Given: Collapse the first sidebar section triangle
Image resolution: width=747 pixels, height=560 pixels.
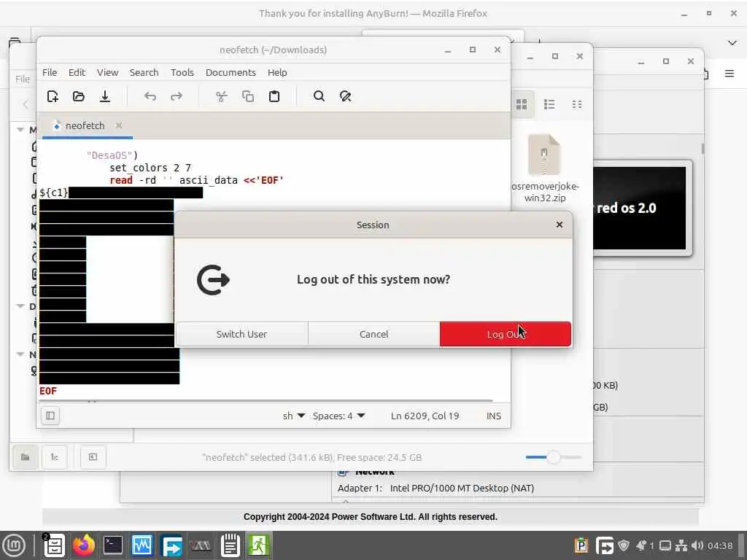Looking at the screenshot, I should 20,130.
